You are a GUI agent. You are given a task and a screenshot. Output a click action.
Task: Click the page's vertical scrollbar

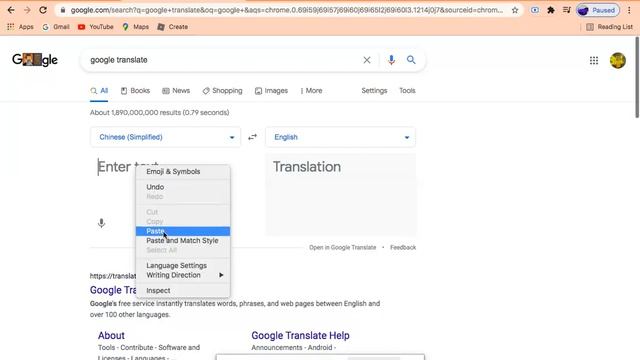637,78
